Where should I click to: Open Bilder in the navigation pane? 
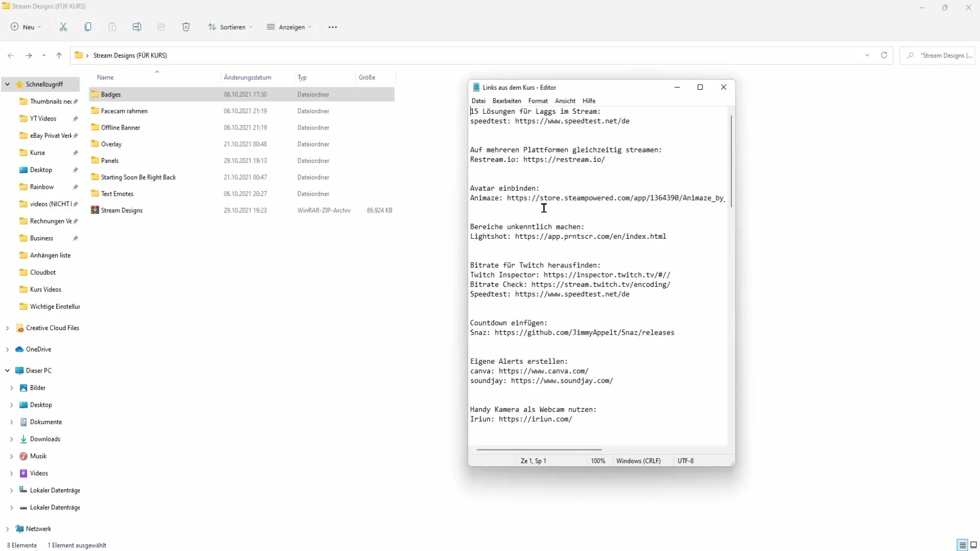pos(38,388)
